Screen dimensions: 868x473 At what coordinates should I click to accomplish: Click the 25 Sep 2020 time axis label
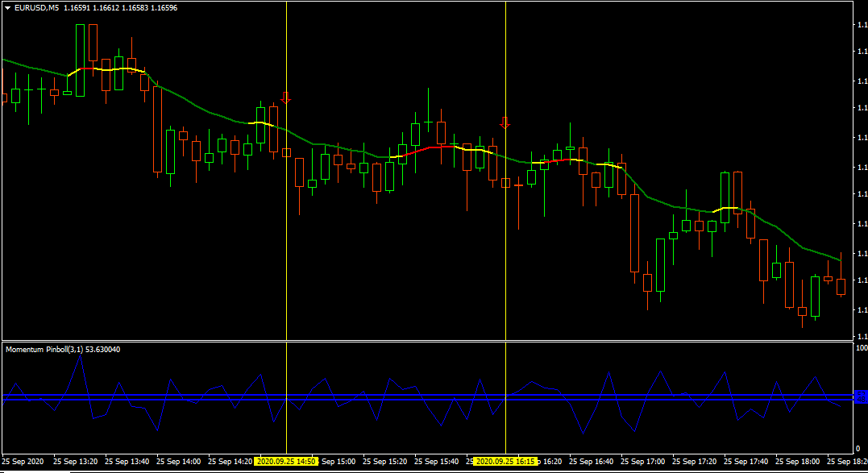click(x=23, y=462)
